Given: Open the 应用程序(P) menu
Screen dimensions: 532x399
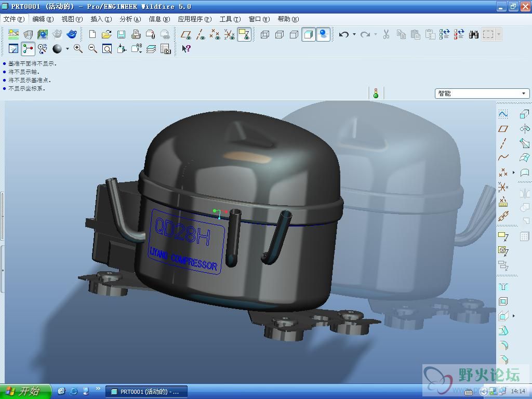Looking at the screenshot, I should pyautogui.click(x=195, y=19).
